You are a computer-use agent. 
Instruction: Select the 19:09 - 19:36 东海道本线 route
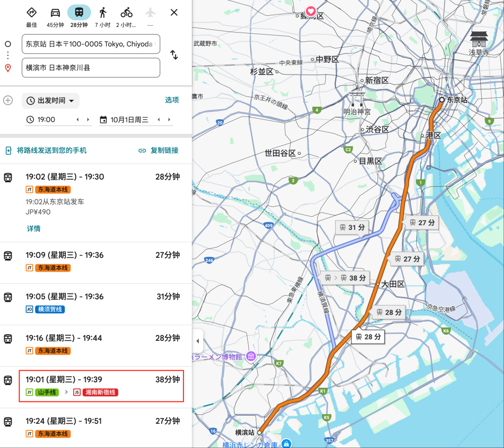point(96,263)
